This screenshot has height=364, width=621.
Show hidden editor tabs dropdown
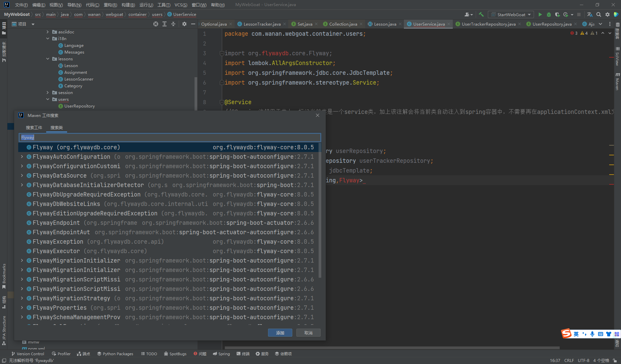(x=600, y=24)
